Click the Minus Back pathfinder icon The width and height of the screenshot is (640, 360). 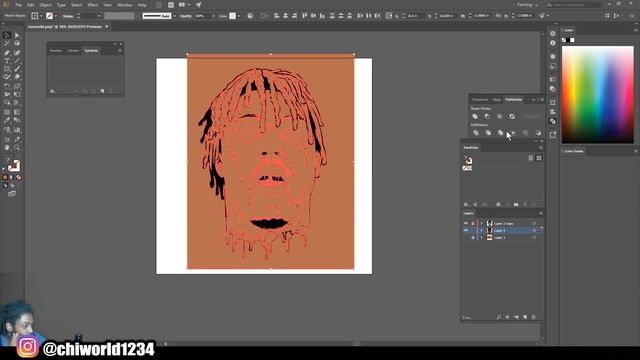tap(538, 133)
